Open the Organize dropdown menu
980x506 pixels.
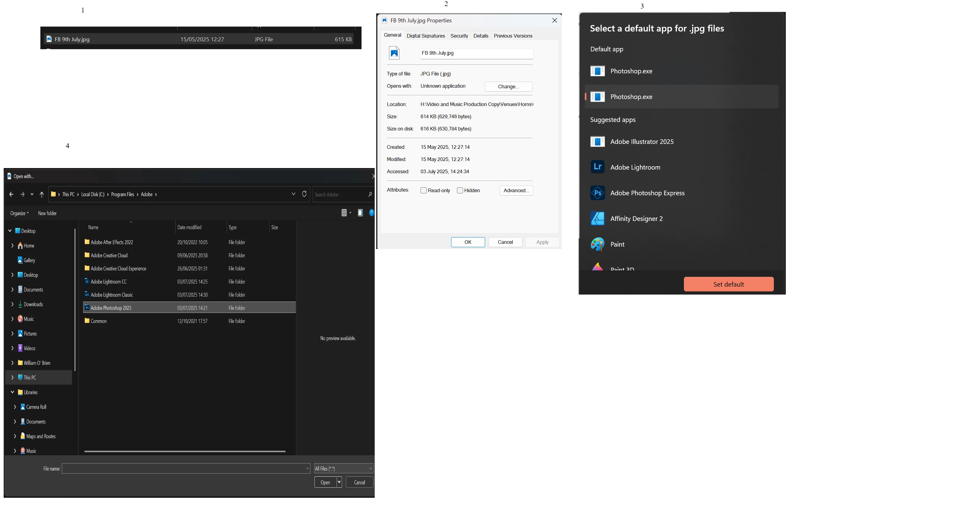pyautogui.click(x=19, y=213)
